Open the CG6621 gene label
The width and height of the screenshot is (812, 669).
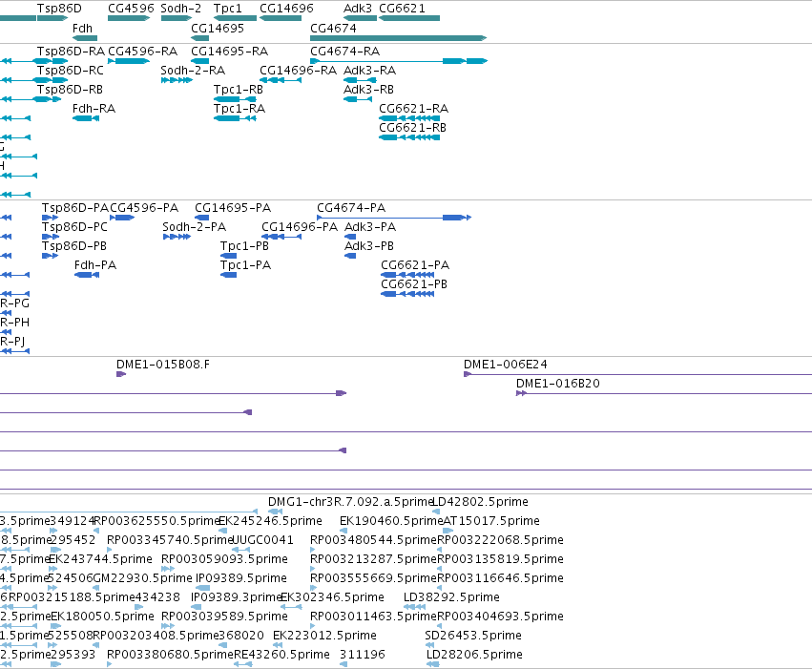click(402, 9)
